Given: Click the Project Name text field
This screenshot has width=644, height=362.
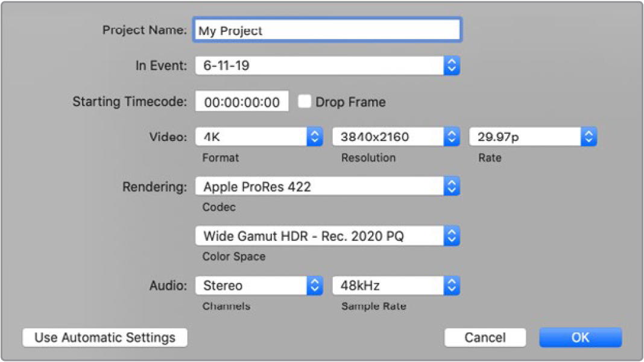Looking at the screenshot, I should point(327,31).
